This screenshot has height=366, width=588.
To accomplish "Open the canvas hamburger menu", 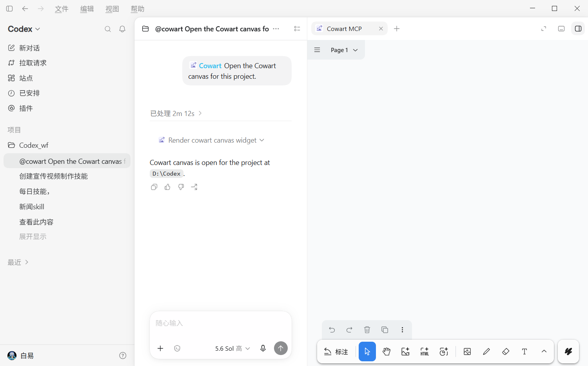I will 317,50.
